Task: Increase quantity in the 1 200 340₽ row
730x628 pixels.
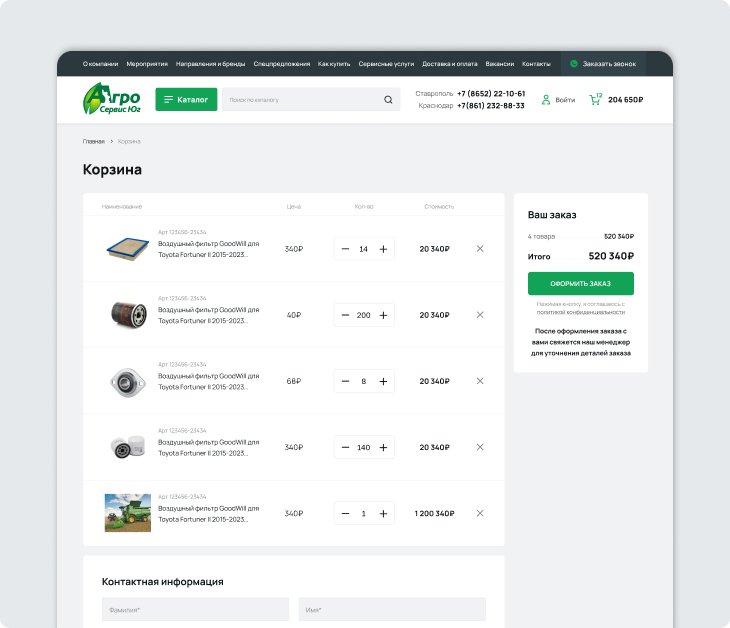Action: pos(383,513)
